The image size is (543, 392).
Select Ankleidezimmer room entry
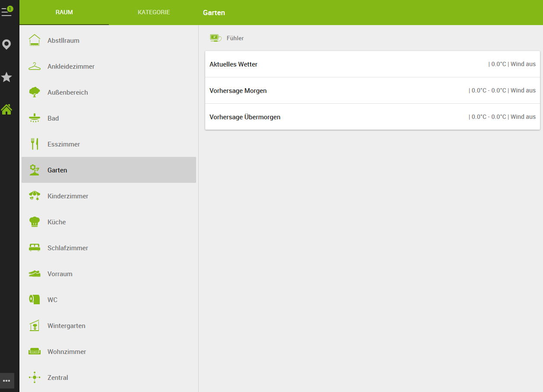pos(109,66)
